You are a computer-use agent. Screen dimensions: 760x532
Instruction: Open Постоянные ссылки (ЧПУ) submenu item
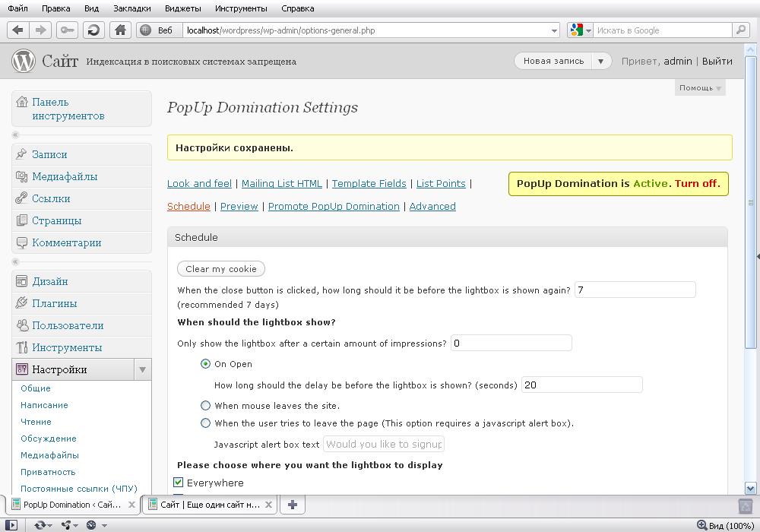point(79,489)
